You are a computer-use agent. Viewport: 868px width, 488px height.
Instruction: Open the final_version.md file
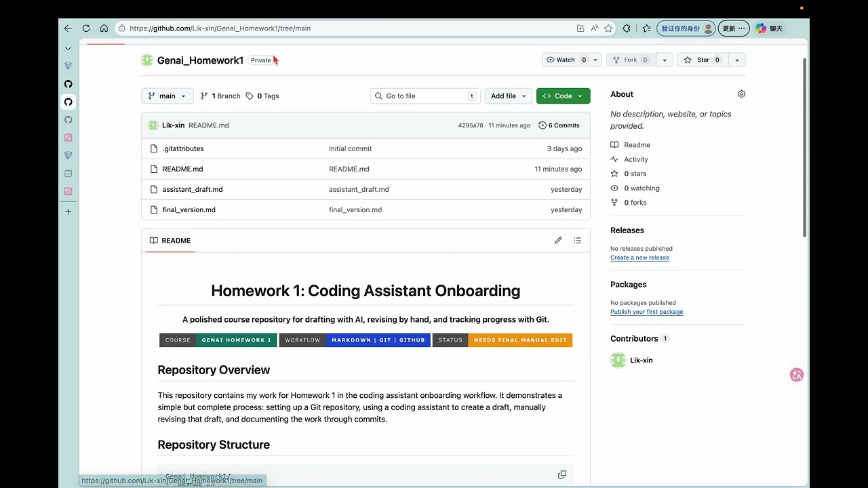click(x=189, y=209)
